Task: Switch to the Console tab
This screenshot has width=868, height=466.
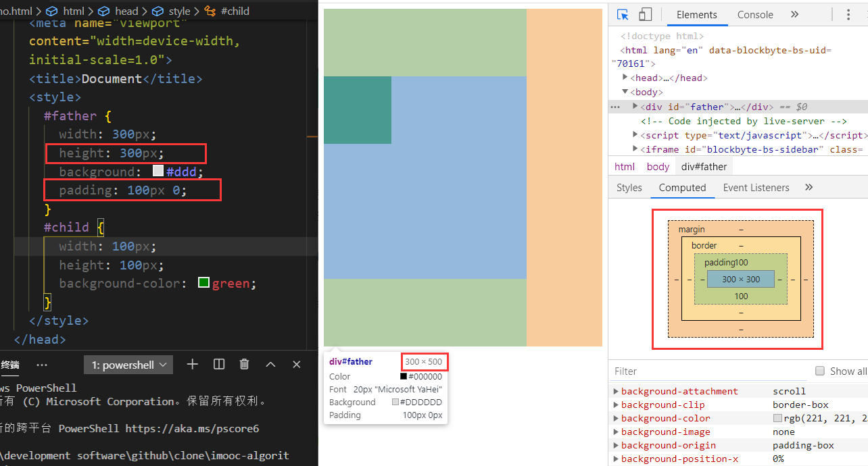Action: click(x=755, y=14)
